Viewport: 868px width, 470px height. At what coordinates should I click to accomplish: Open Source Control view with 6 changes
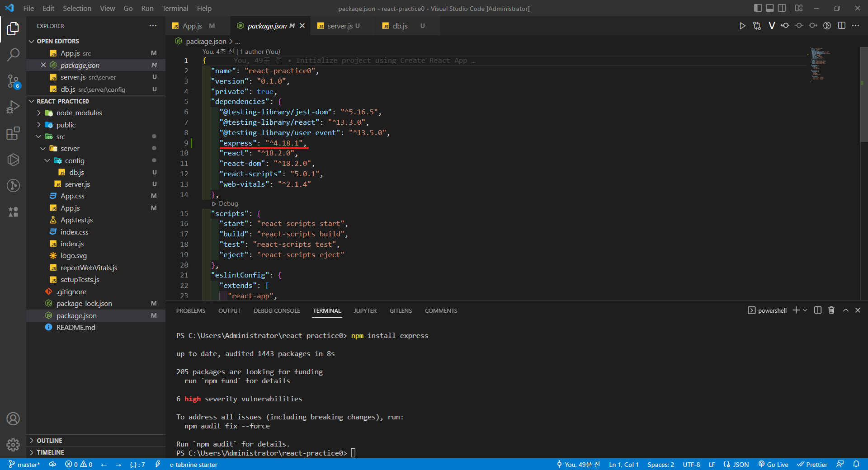click(13, 81)
